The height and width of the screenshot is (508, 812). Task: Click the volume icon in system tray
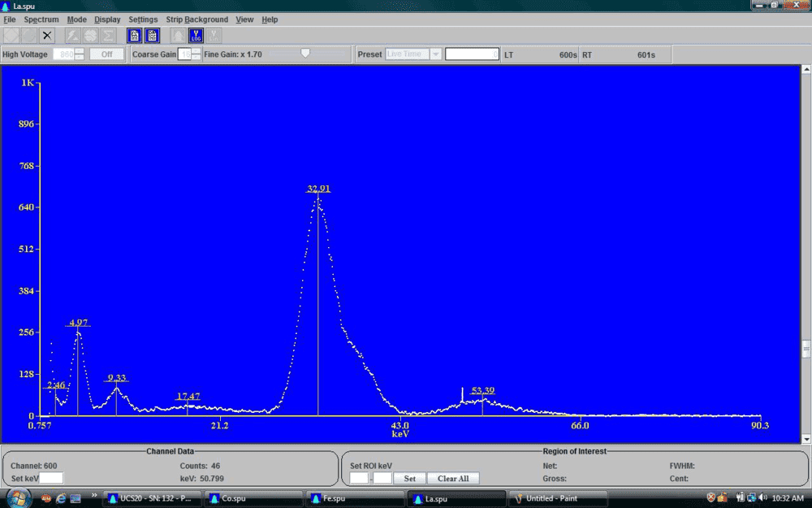(x=762, y=497)
